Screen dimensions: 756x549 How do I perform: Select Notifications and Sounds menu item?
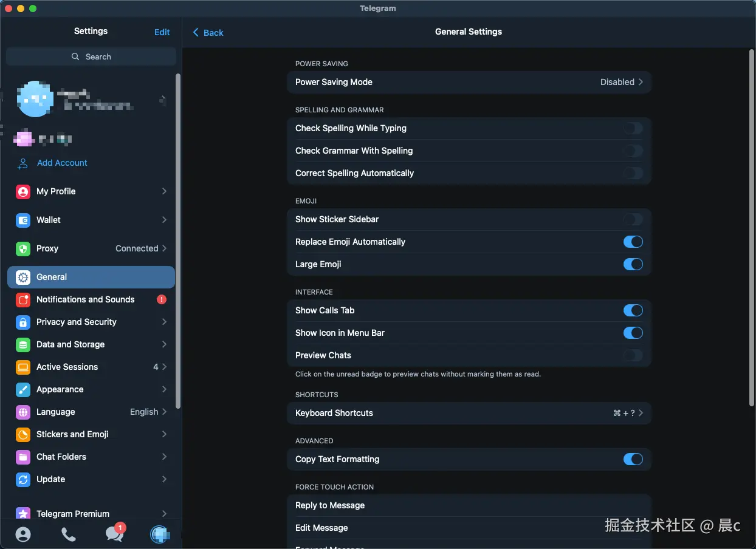coord(91,299)
